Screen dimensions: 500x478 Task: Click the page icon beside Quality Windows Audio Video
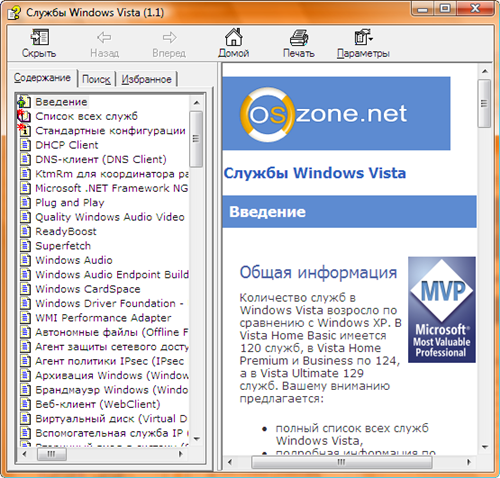(x=25, y=217)
